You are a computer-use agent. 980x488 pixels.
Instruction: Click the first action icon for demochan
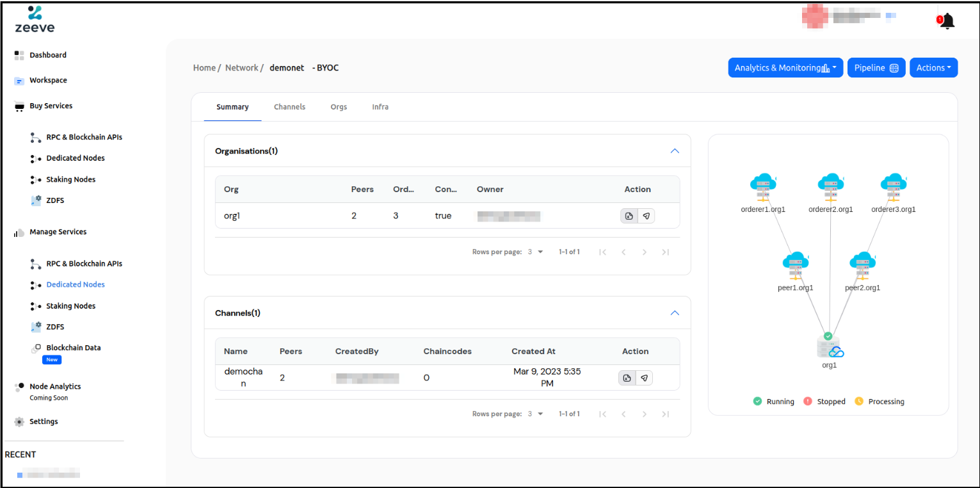tap(627, 378)
